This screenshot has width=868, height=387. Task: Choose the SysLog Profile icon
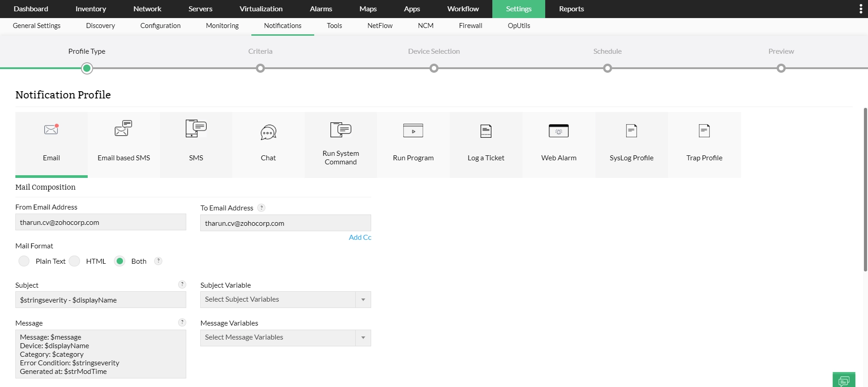click(x=632, y=131)
